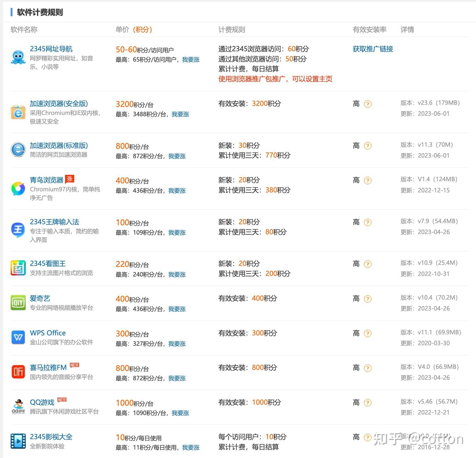Click the 更新：2020-03-30 date text
Image resolution: width=476 pixels, height=458 pixels.
click(x=425, y=343)
